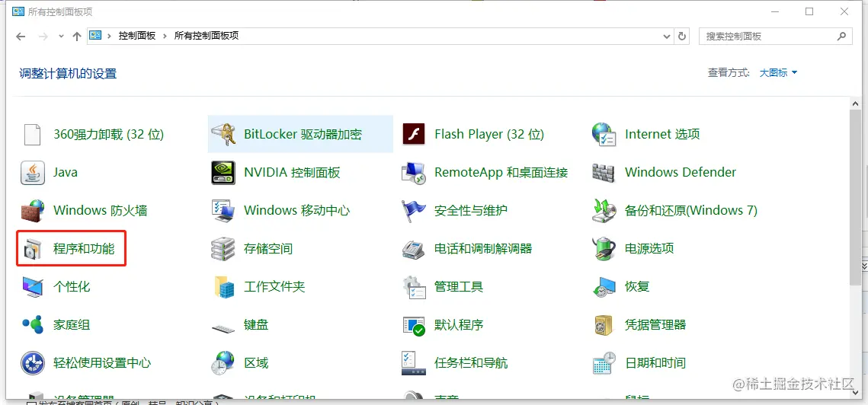Click the search magnifier icon
Screen dimensions: 868x405
tap(841, 36)
